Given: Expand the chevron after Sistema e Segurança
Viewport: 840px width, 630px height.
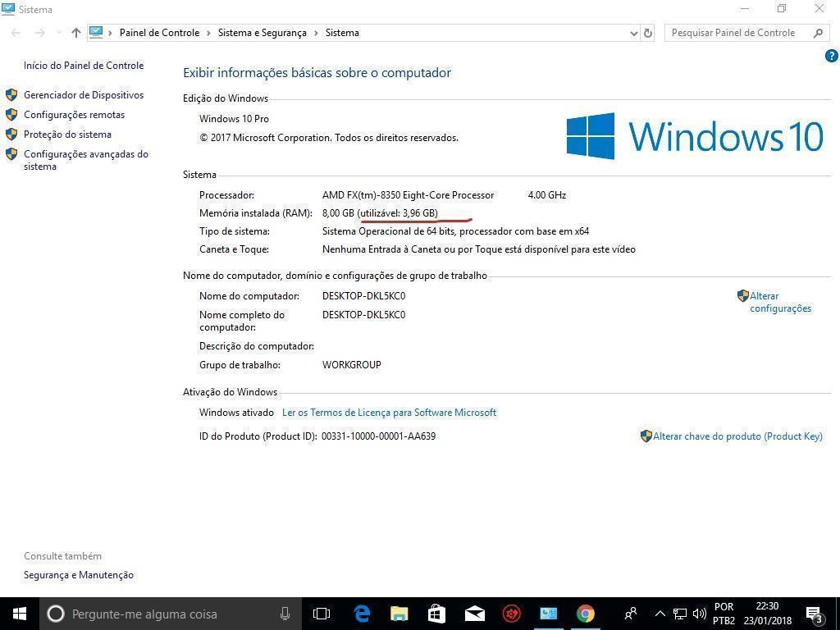Looking at the screenshot, I should click(316, 33).
